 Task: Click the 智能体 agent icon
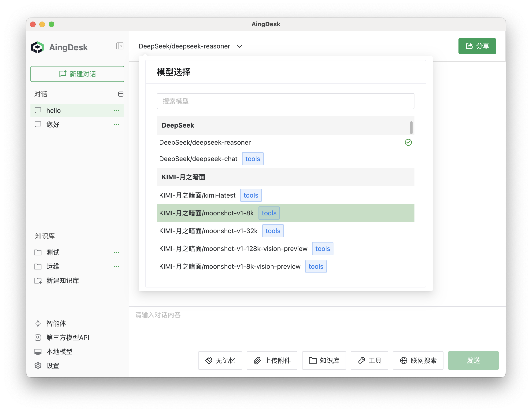[38, 324]
